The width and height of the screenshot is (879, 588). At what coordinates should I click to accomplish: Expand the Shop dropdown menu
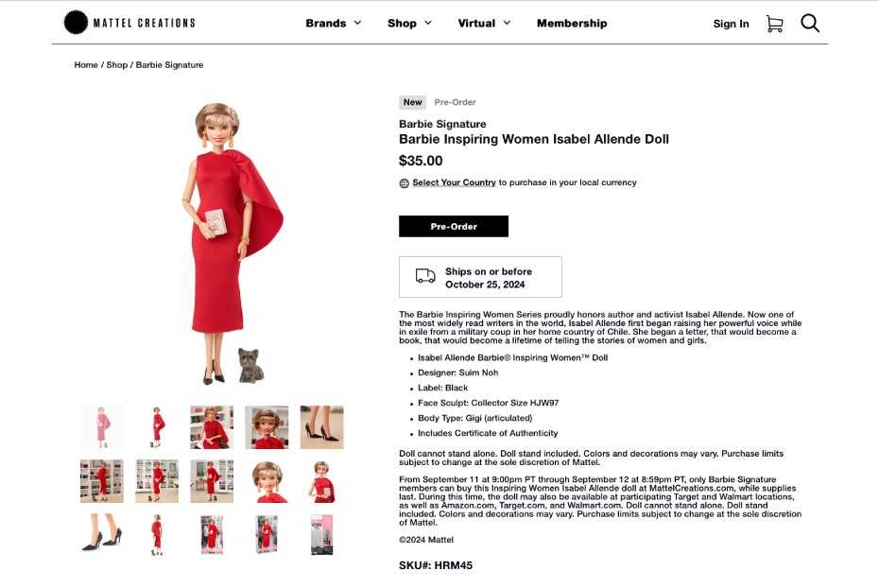[409, 24]
